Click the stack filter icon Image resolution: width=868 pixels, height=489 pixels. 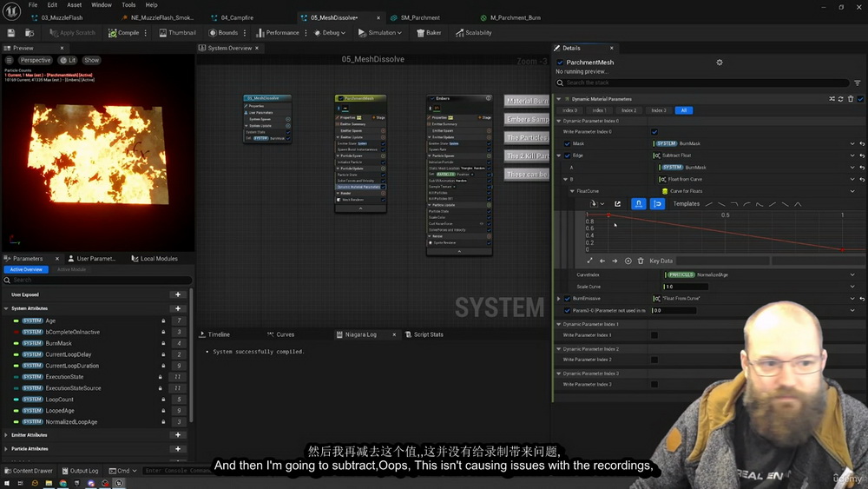tap(858, 83)
